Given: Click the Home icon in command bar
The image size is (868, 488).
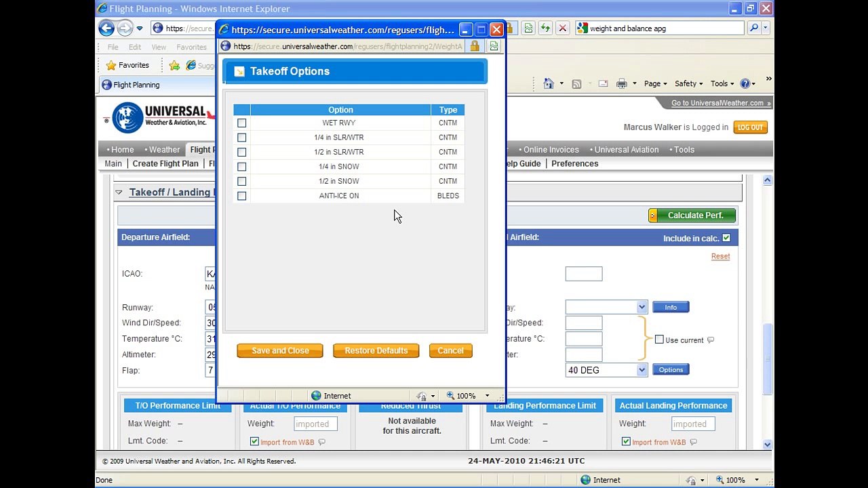Looking at the screenshot, I should click(x=549, y=83).
